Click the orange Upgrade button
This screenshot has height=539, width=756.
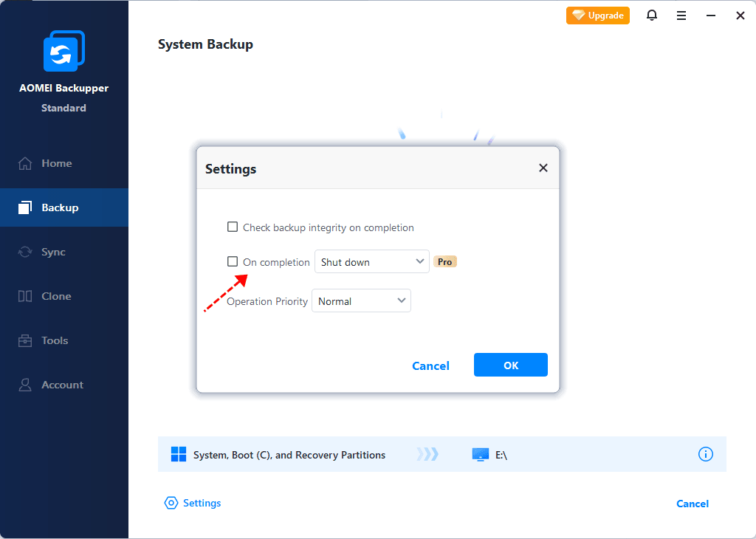598,16
